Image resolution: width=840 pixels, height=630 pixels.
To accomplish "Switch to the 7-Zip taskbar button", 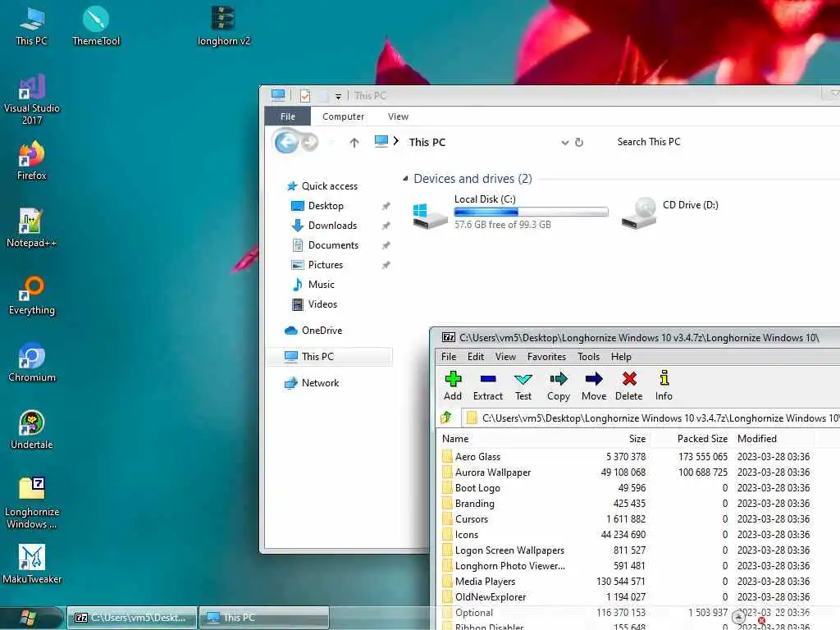I will (x=132, y=618).
